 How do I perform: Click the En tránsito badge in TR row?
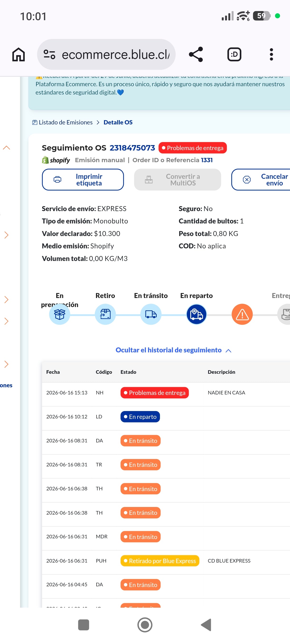(140, 465)
